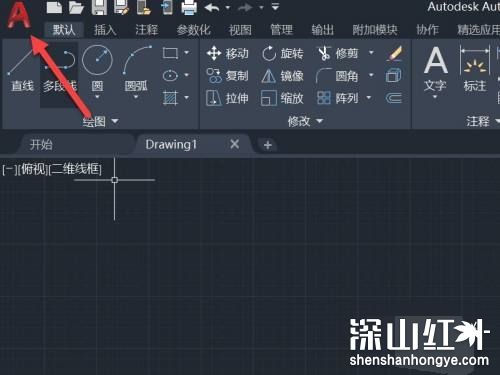This screenshot has width=500, height=375.
Task: Redo the last undone action
Action: point(246,7)
